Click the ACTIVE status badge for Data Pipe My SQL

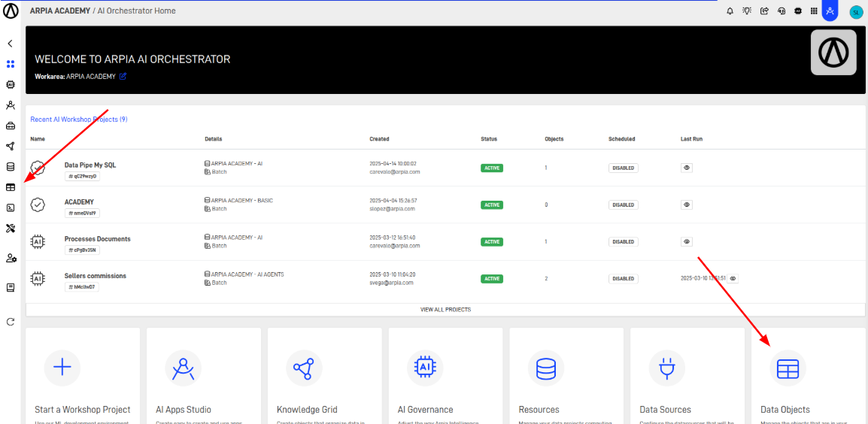point(492,168)
